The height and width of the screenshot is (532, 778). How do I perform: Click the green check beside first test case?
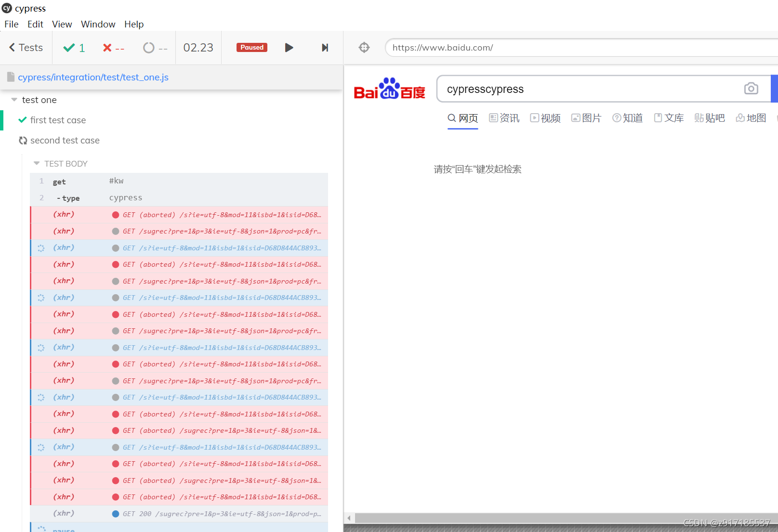(22, 120)
